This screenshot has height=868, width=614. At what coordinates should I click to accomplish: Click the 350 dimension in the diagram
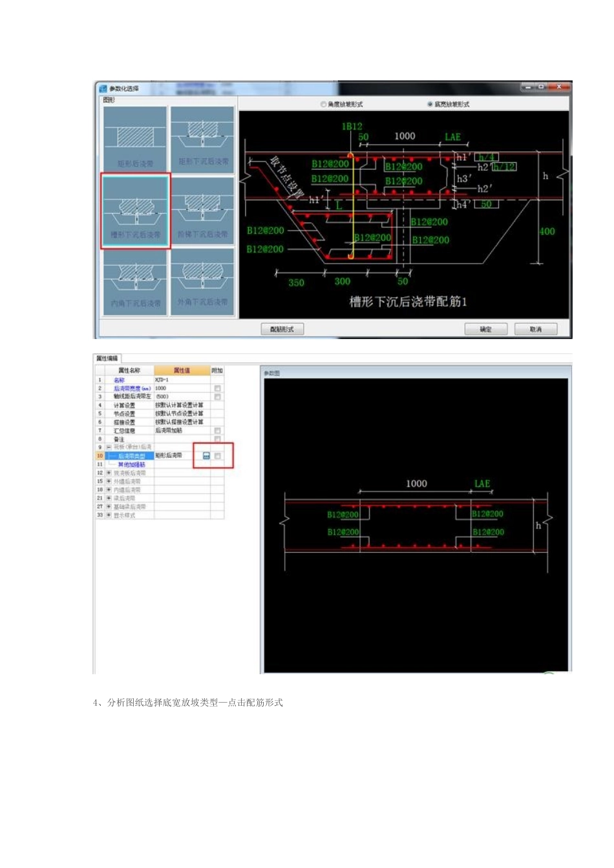tap(297, 282)
